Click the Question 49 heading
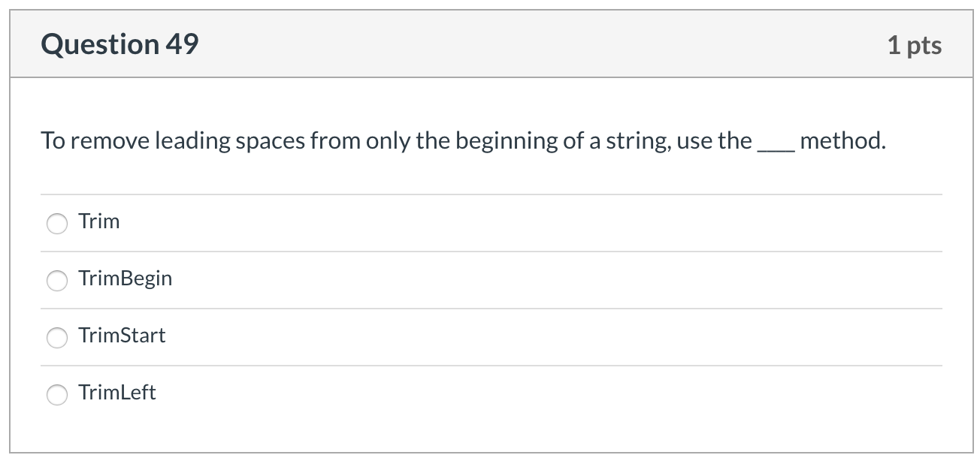This screenshot has width=980, height=461. coord(119,44)
